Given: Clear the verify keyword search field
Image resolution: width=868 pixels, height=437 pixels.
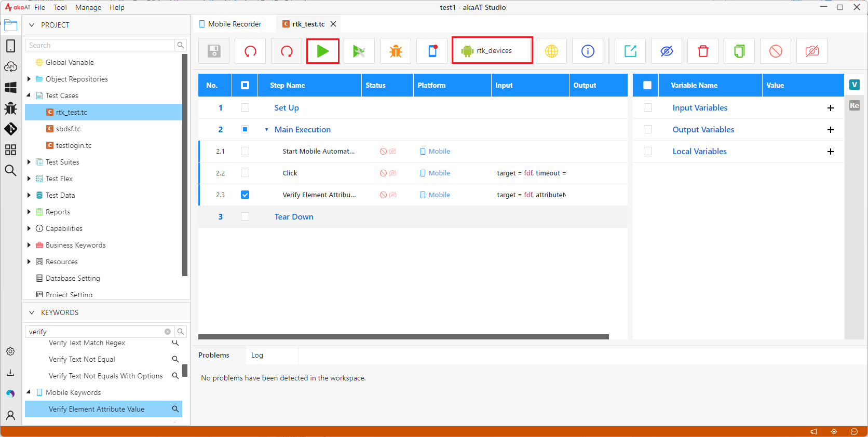Looking at the screenshot, I should (168, 332).
